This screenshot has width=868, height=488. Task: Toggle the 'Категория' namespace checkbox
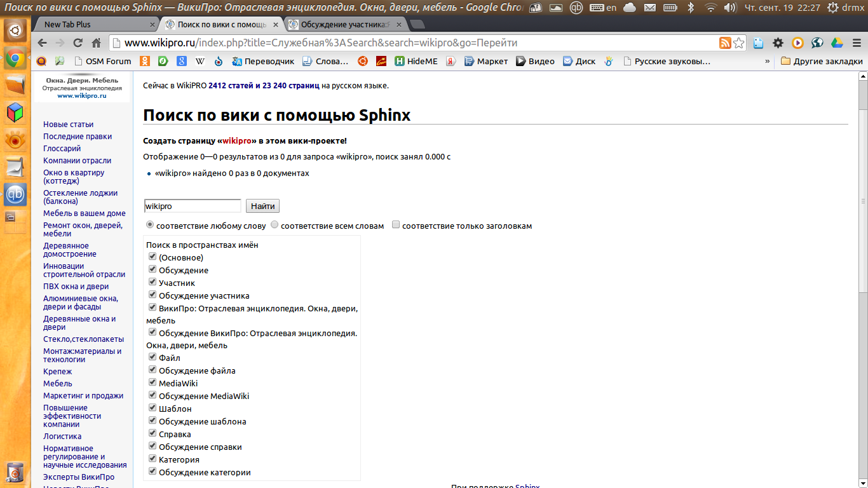tap(153, 459)
